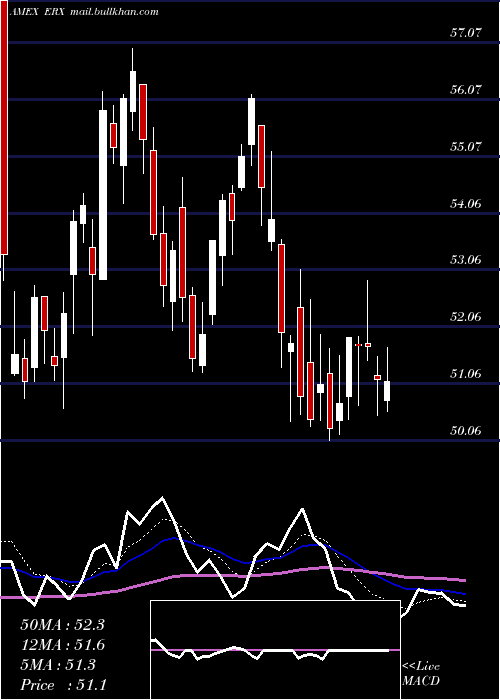Click the '50MA : 52.3' reading
The image size is (500, 700).
point(62,625)
